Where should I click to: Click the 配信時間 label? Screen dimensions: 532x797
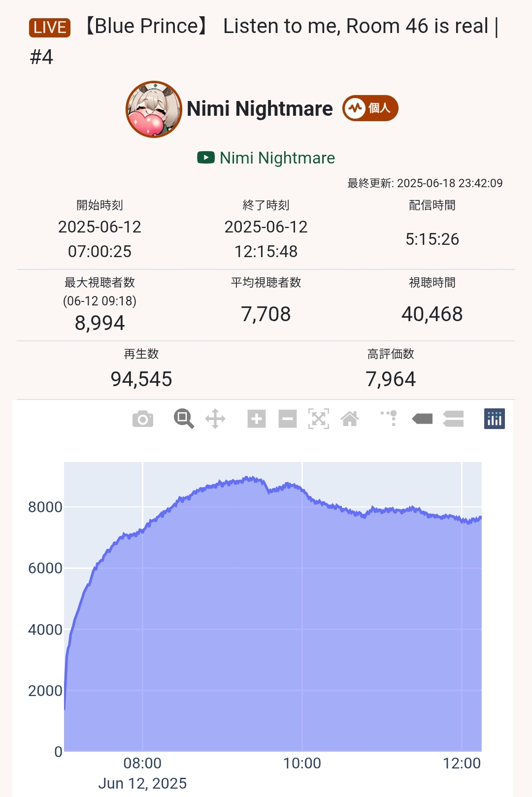point(432,205)
